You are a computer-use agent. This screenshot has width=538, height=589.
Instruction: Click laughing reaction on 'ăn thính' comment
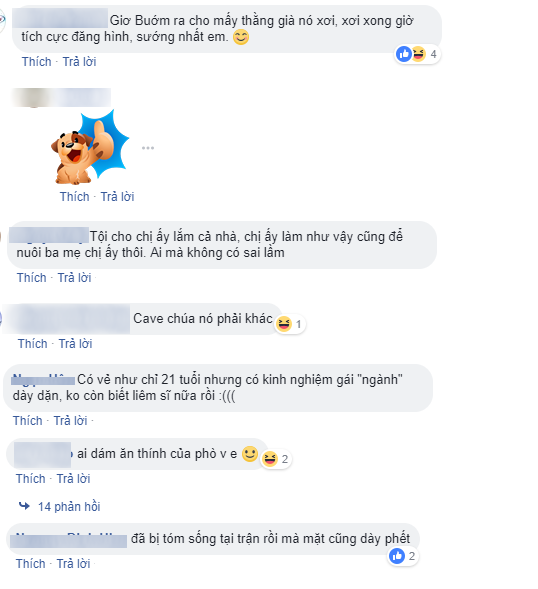pos(269,459)
